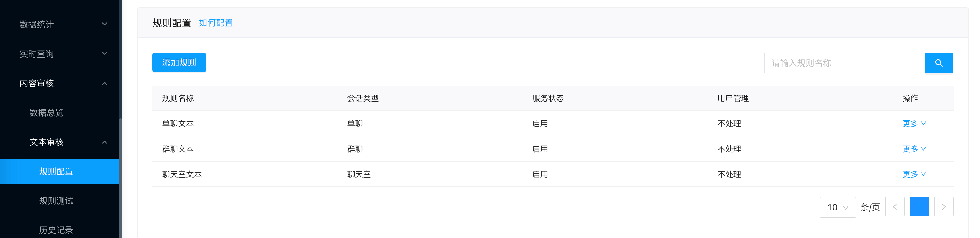Click the search magnifier icon button

tap(938, 63)
